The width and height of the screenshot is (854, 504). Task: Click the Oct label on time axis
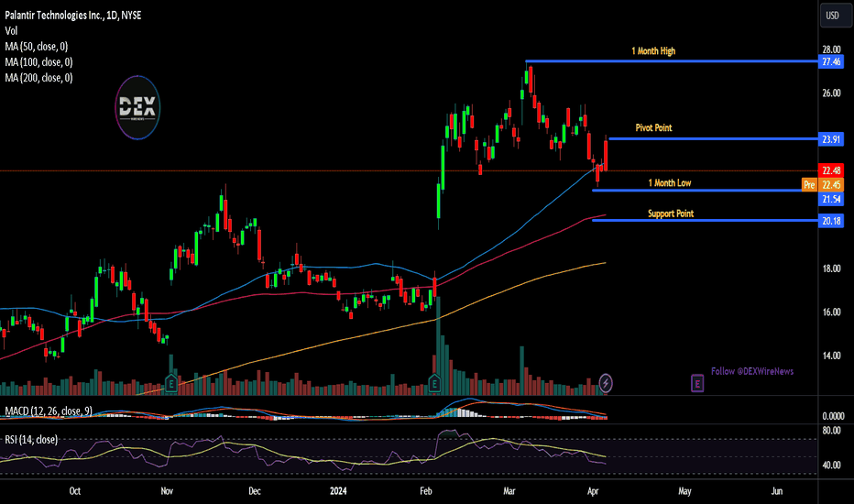coord(74,491)
